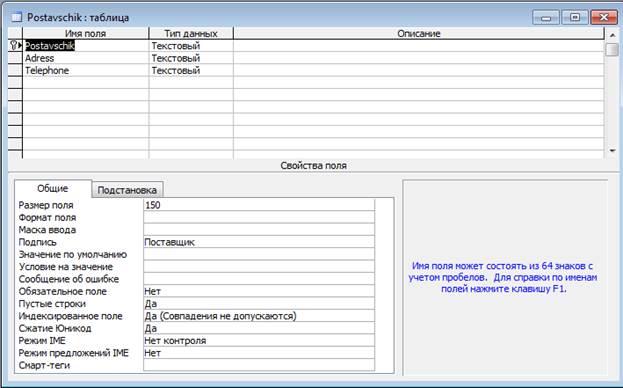The image size is (623, 388).
Task: Click the Имя поля column header
Action: tap(86, 33)
